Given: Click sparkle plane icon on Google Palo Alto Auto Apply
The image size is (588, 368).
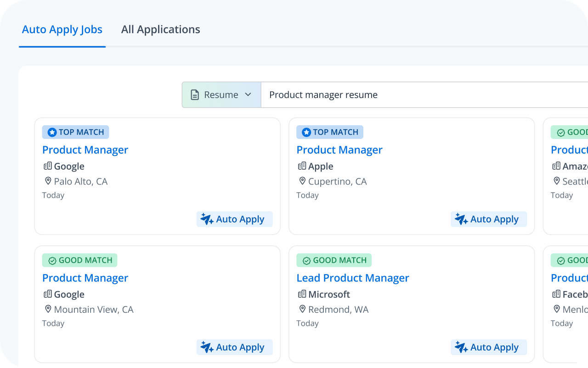Looking at the screenshot, I should click(207, 219).
